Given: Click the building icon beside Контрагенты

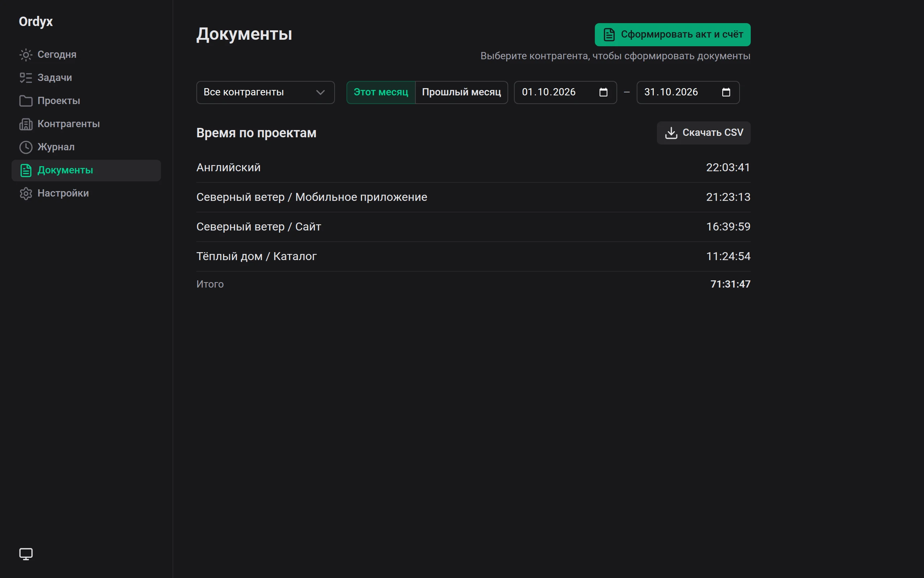Looking at the screenshot, I should [26, 124].
